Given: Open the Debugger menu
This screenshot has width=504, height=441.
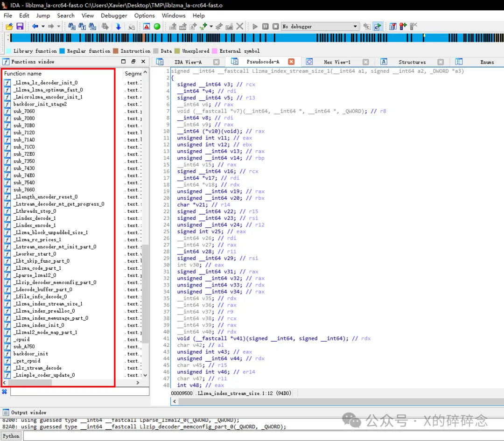Looking at the screenshot, I should 114,15.
